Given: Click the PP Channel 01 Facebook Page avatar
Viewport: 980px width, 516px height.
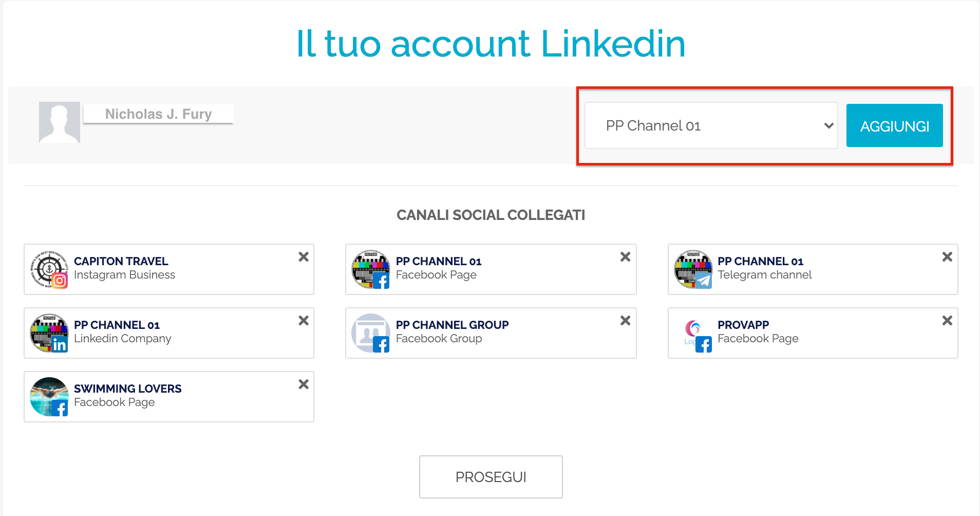Looking at the screenshot, I should [371, 269].
